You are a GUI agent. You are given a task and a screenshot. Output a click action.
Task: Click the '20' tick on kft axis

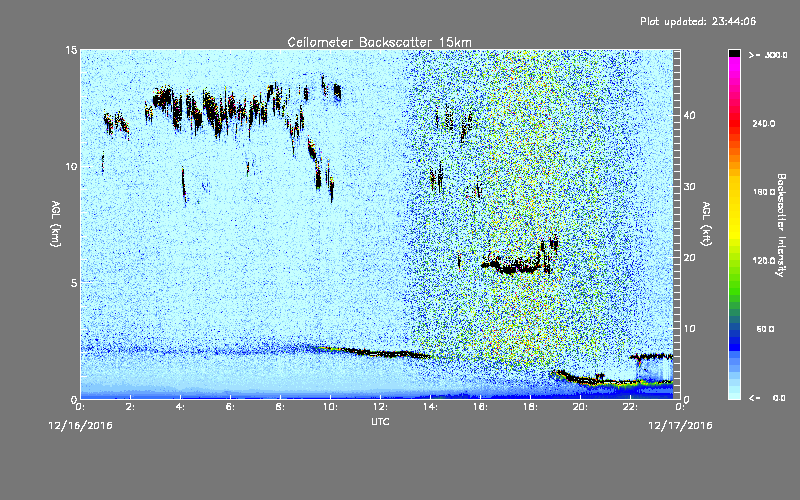[x=689, y=258]
